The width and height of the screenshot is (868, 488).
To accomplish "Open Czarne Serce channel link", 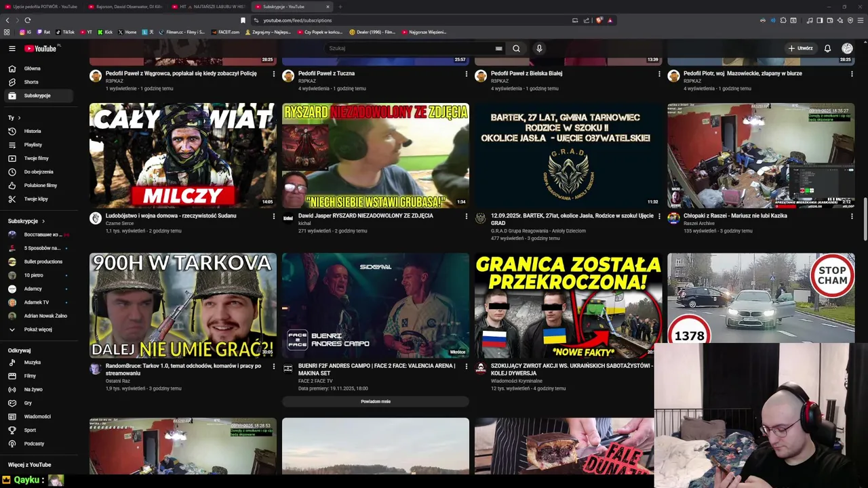I will [120, 223].
